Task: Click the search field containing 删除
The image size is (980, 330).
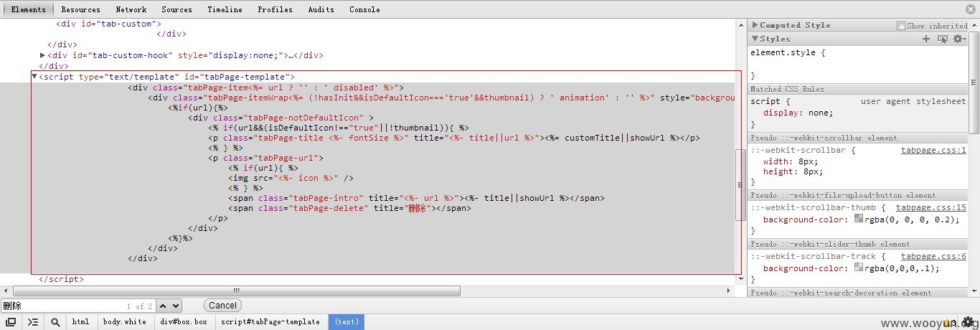Action: point(77,306)
